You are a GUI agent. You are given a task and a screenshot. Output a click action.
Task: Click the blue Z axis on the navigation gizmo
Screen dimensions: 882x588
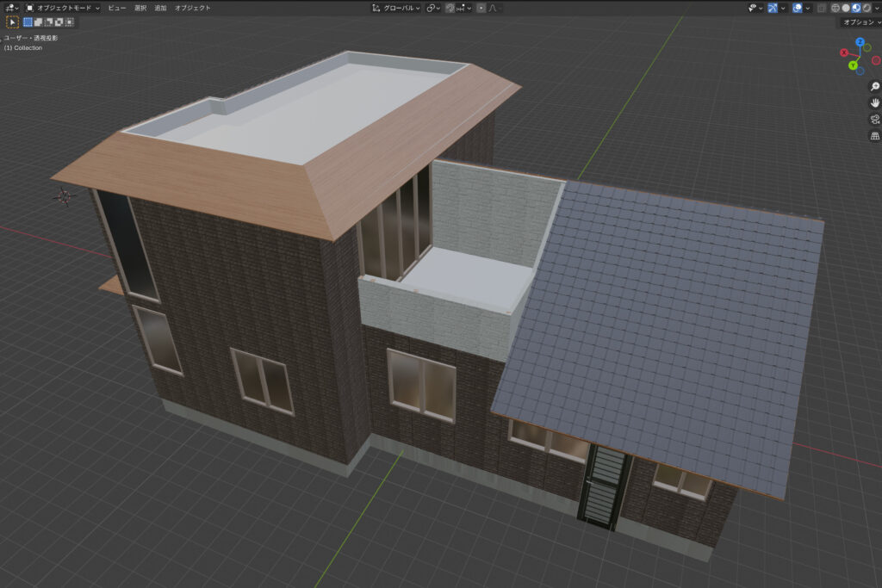click(x=859, y=41)
